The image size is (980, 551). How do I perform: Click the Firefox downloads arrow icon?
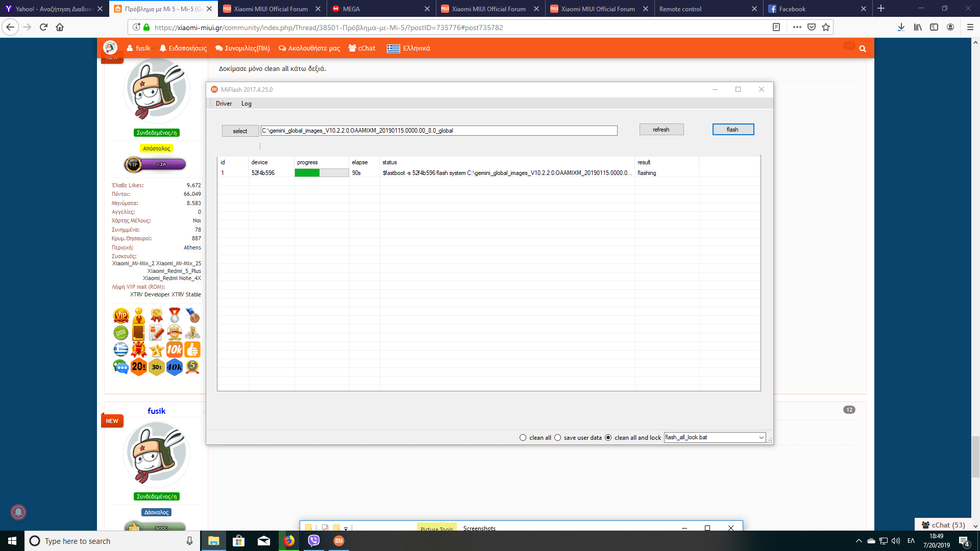tap(901, 28)
